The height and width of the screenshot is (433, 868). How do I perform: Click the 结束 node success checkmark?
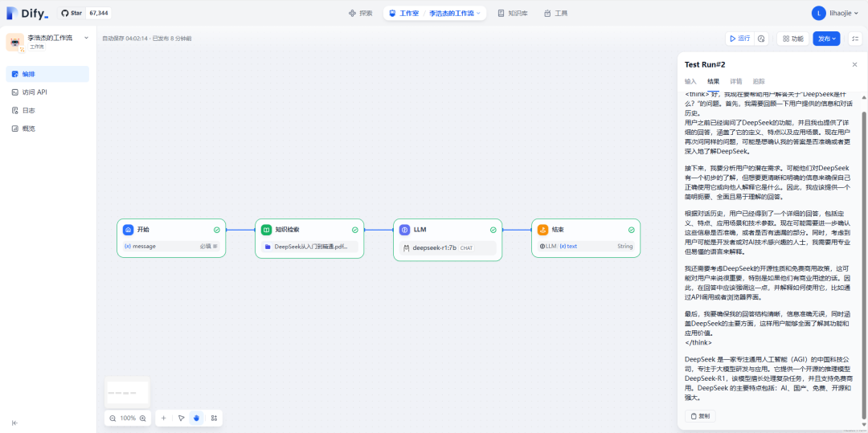point(631,230)
